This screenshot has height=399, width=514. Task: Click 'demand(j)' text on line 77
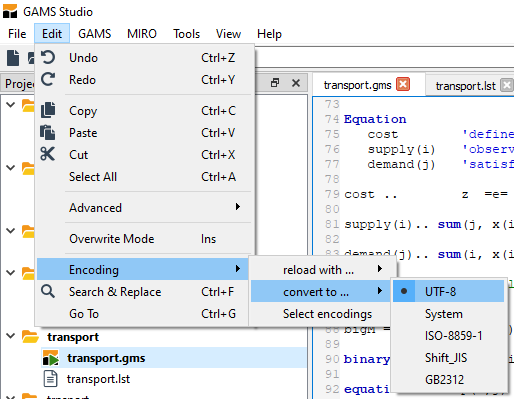[x=401, y=164]
